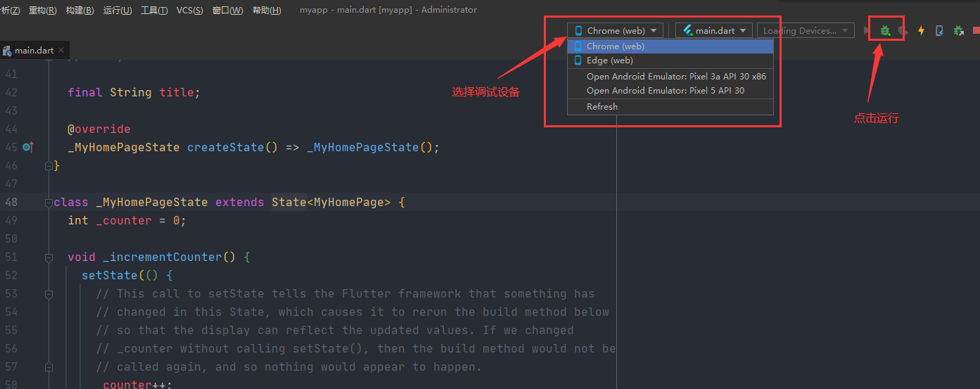Collapse the _MyHomePageState class fold marker
Image resolution: width=980 pixels, height=389 pixels.
[x=49, y=203]
